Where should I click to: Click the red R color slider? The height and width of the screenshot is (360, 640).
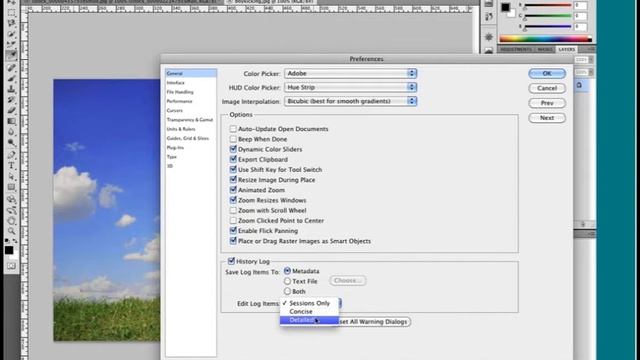(547, 5)
